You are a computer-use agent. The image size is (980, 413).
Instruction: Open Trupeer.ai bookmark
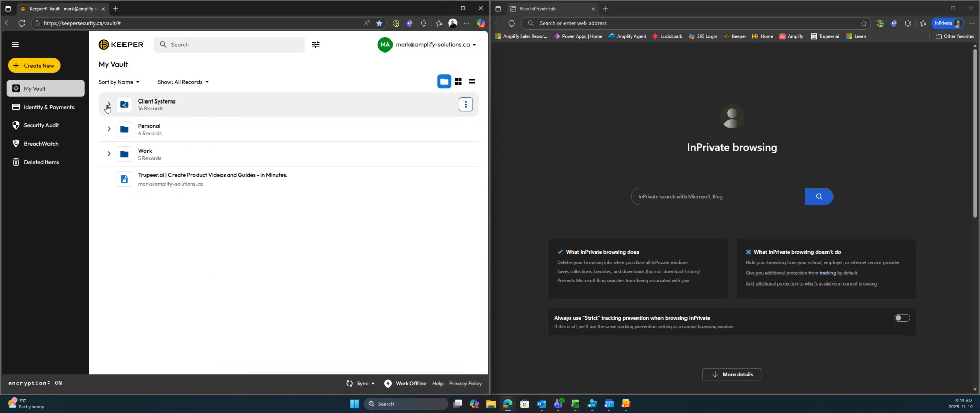pyautogui.click(x=824, y=36)
